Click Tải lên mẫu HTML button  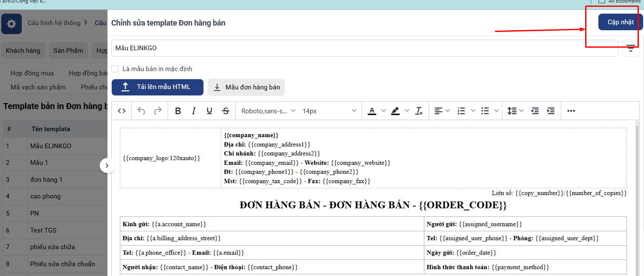[157, 87]
